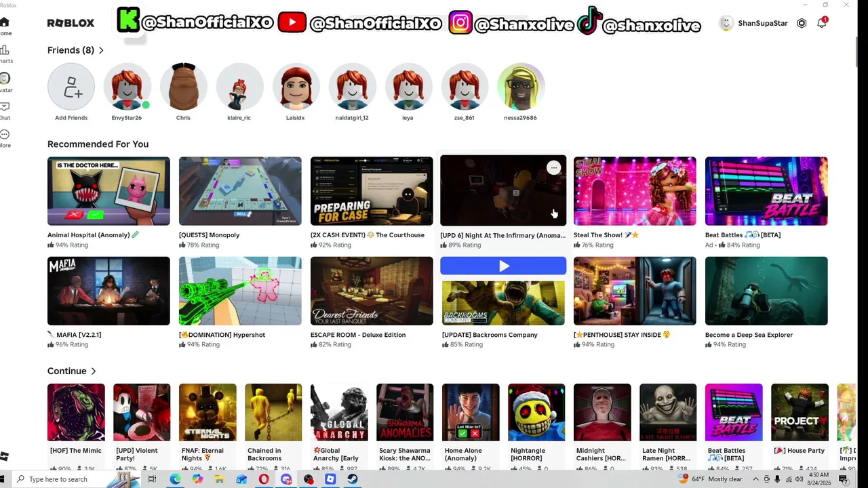Click the network Wi-Fi tray icon
The image size is (868, 488).
point(788,479)
